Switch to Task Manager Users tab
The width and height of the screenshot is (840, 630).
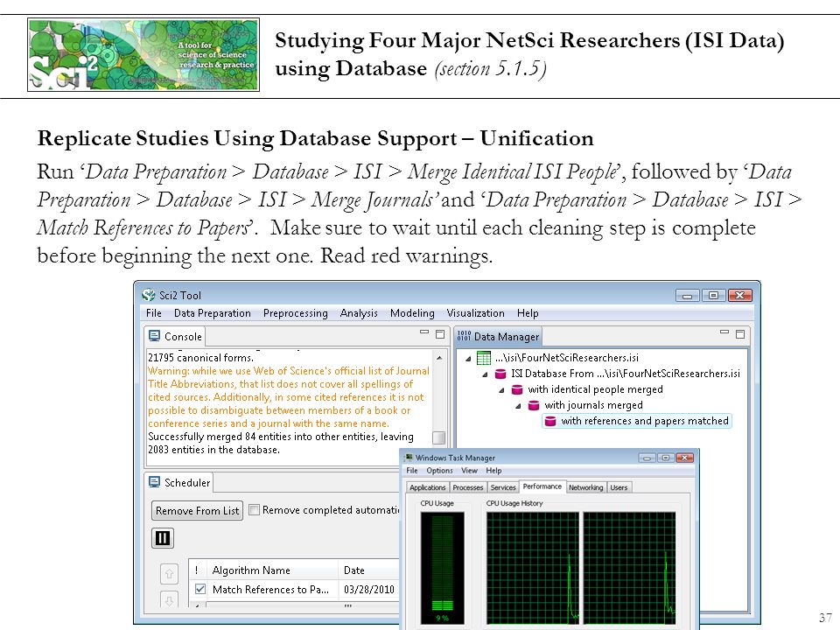619,487
